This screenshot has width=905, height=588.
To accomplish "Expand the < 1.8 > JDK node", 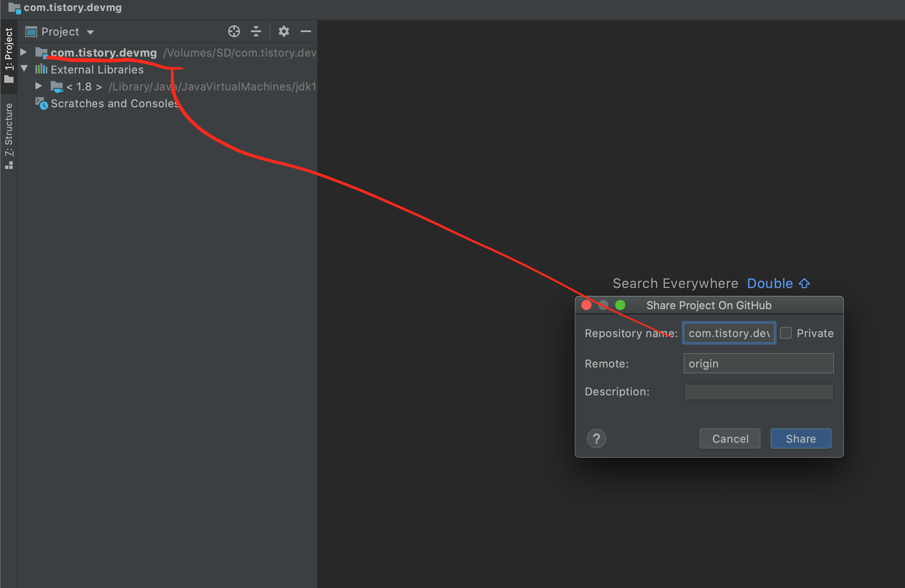I will [38, 86].
